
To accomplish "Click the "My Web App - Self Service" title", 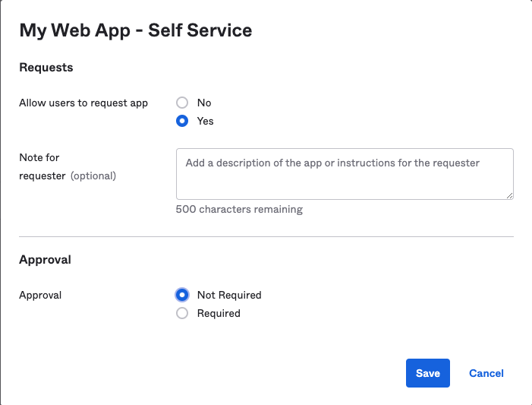I will pos(136,30).
